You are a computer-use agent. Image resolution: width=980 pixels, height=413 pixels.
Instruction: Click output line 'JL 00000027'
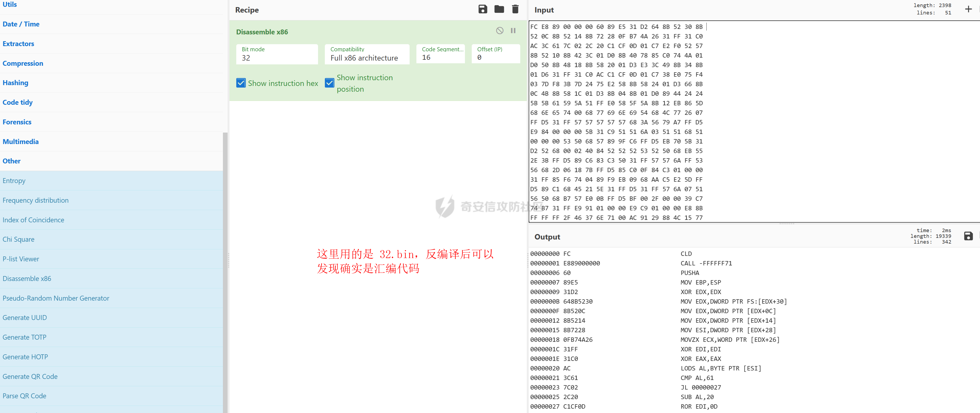pyautogui.click(x=701, y=388)
